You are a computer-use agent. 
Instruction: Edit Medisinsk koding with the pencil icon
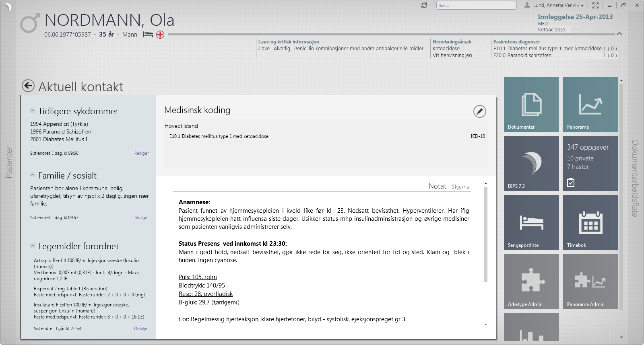tap(479, 111)
